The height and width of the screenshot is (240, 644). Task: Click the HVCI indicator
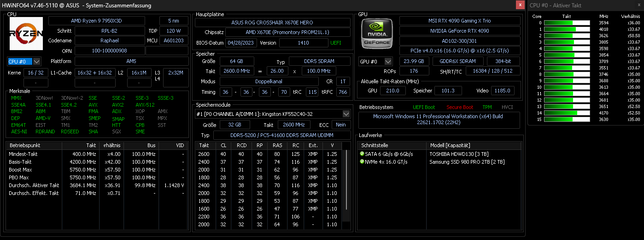pyautogui.click(x=507, y=107)
